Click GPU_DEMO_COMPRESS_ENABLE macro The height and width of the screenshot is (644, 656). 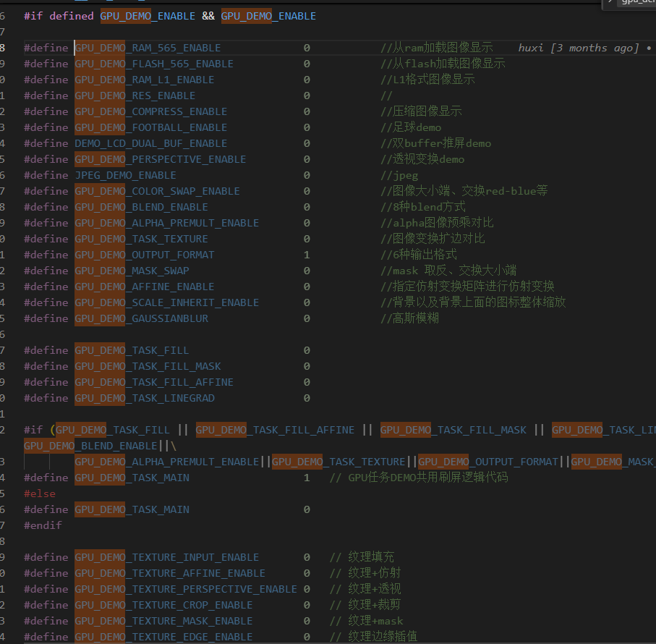coord(151,111)
